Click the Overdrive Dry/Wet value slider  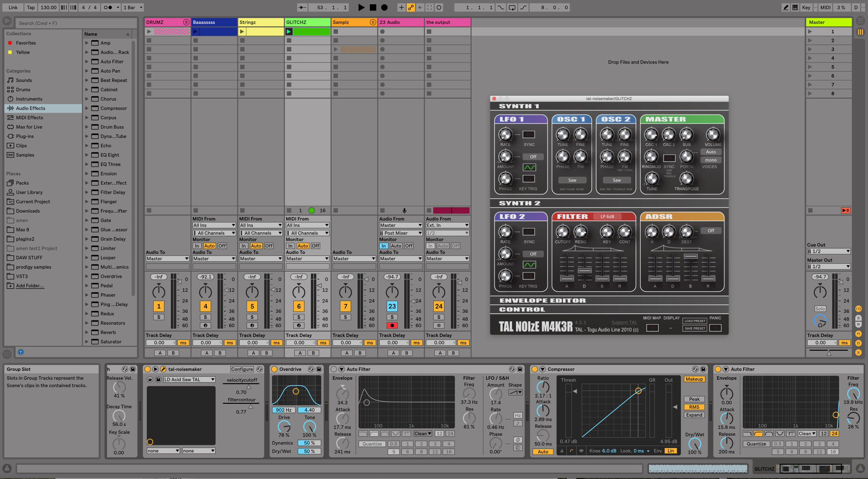[x=309, y=451]
